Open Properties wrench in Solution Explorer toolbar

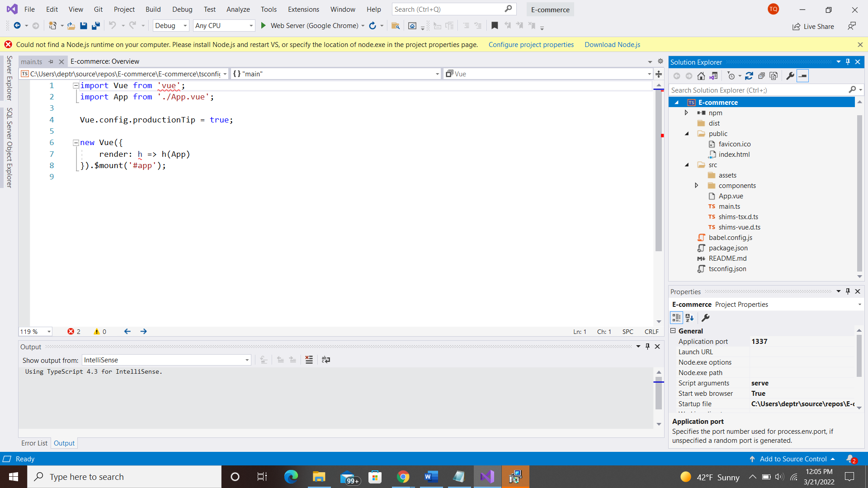pyautogui.click(x=790, y=76)
